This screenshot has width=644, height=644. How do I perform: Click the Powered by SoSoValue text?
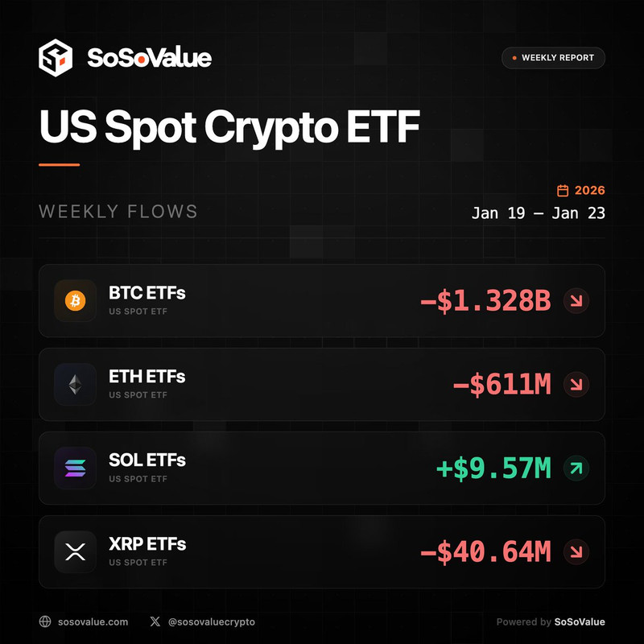click(x=551, y=621)
